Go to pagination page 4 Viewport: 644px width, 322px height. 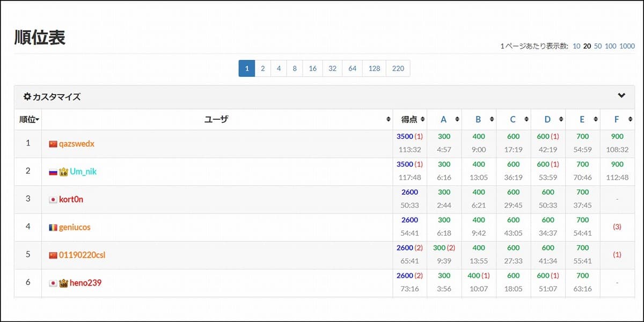point(279,68)
